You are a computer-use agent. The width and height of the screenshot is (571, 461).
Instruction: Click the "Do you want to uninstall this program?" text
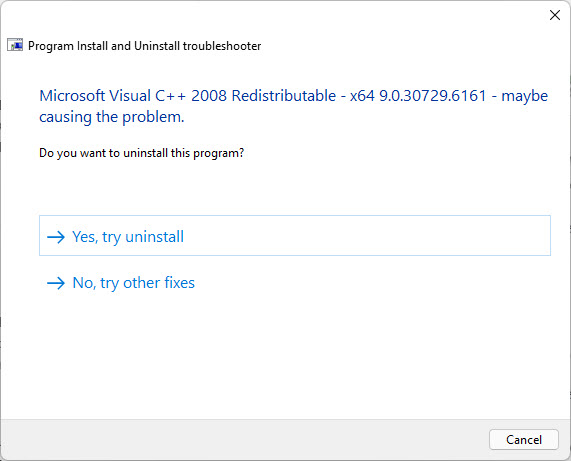point(141,153)
